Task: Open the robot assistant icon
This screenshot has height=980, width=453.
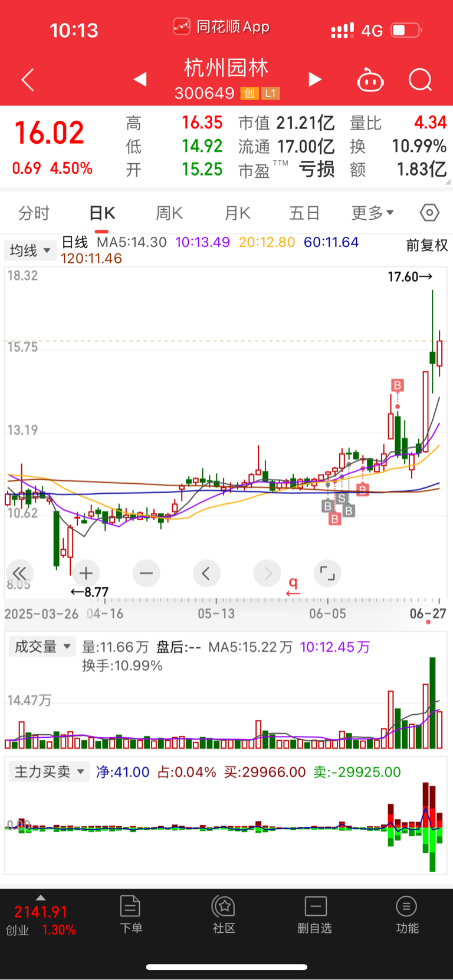Action: tap(370, 80)
